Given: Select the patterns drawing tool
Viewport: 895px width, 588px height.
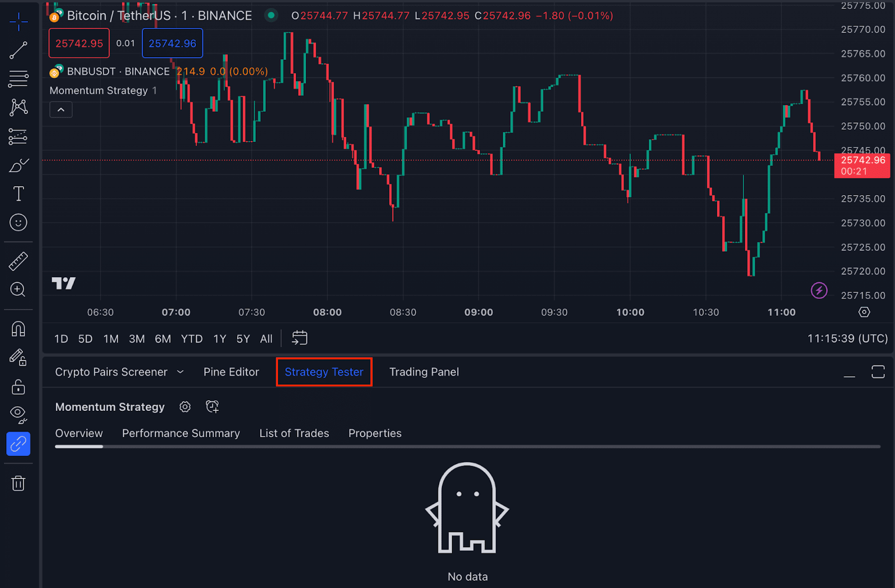Looking at the screenshot, I should tap(18, 107).
